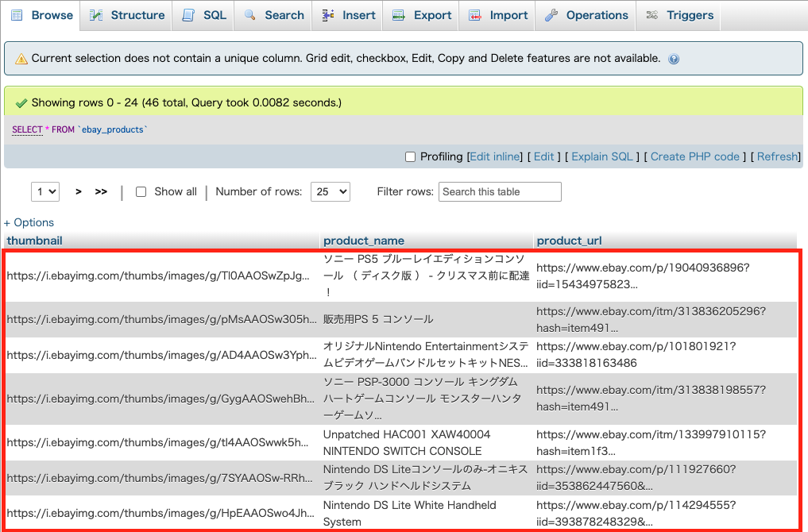Select the 'ソニー PS5 ブルーレイエディション' product name cell

pos(427,276)
